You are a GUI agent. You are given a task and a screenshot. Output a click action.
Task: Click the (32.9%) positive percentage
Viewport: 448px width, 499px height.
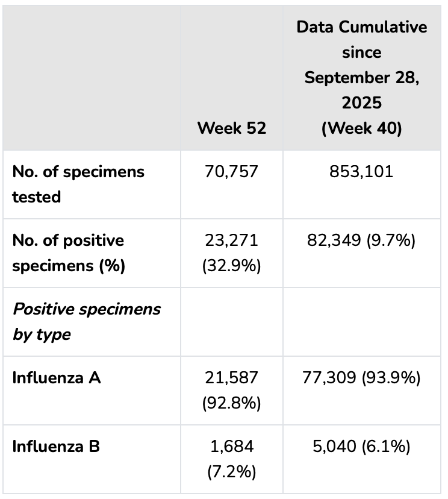(232, 266)
